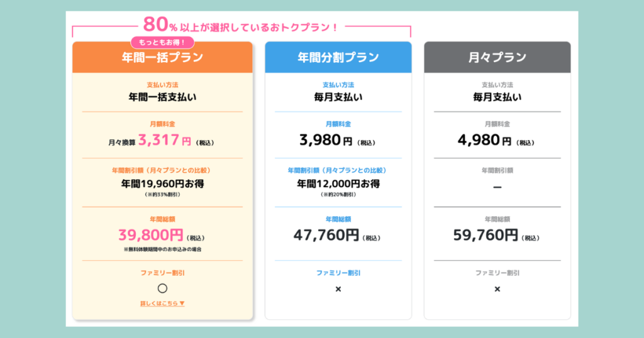Image resolution: width=644 pixels, height=338 pixels.
Task: Select the 月々プラン header
Action: point(497,58)
